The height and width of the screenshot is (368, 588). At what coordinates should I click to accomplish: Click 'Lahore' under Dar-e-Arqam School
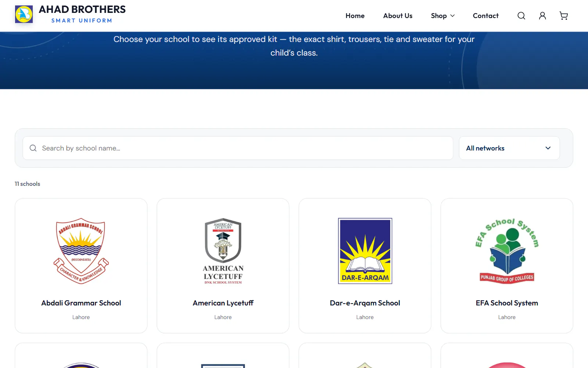point(365,317)
